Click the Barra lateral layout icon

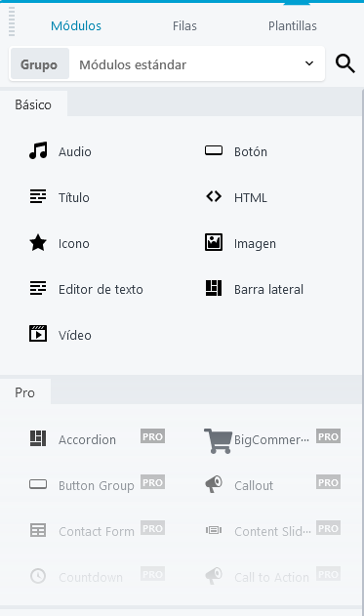tap(214, 288)
